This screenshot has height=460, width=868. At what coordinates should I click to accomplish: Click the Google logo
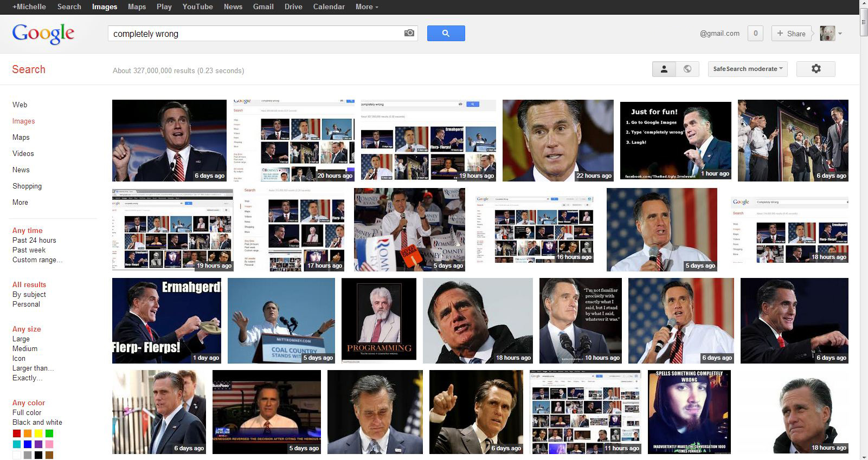[43, 34]
